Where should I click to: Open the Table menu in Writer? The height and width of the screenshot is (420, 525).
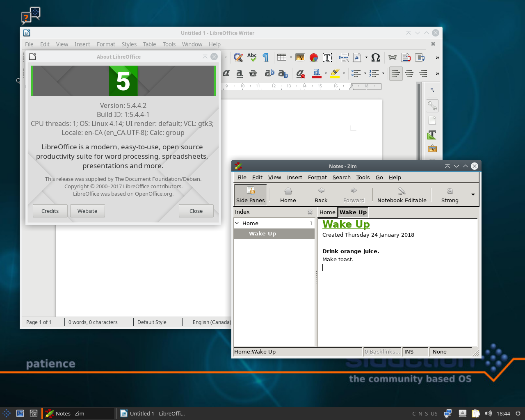pyautogui.click(x=149, y=44)
